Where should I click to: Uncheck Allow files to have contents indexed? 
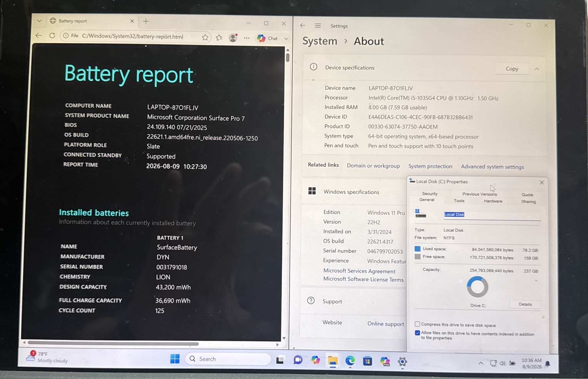(x=417, y=333)
